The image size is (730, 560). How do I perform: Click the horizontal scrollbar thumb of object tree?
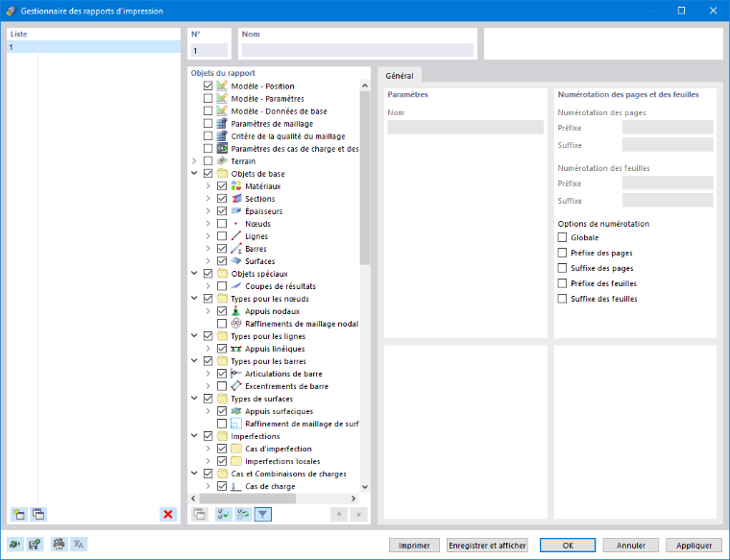tap(247, 499)
